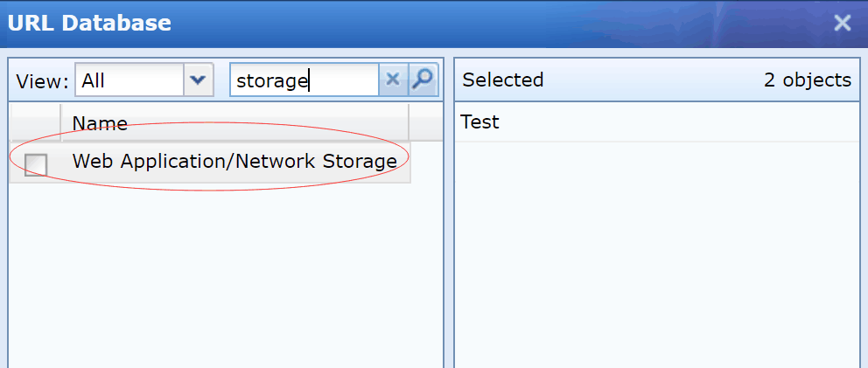Viewport: 868px width, 368px height.
Task: Click the search field containing storage
Action: point(304,80)
